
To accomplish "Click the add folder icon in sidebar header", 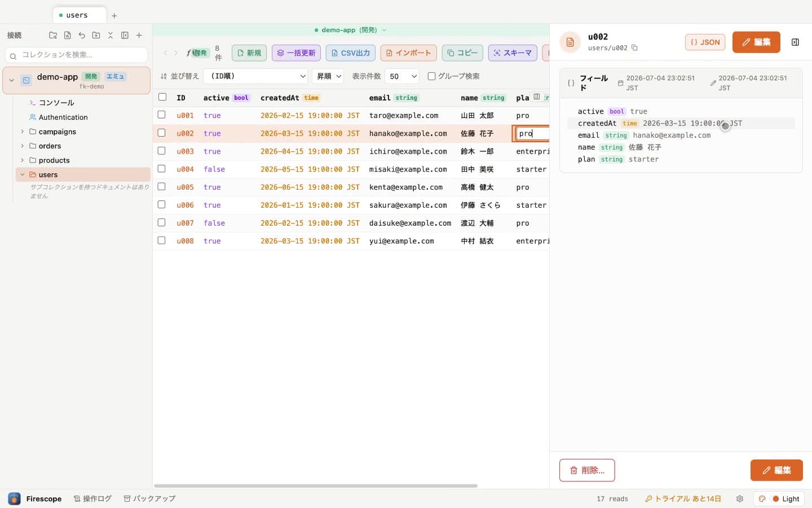I will click(x=96, y=35).
